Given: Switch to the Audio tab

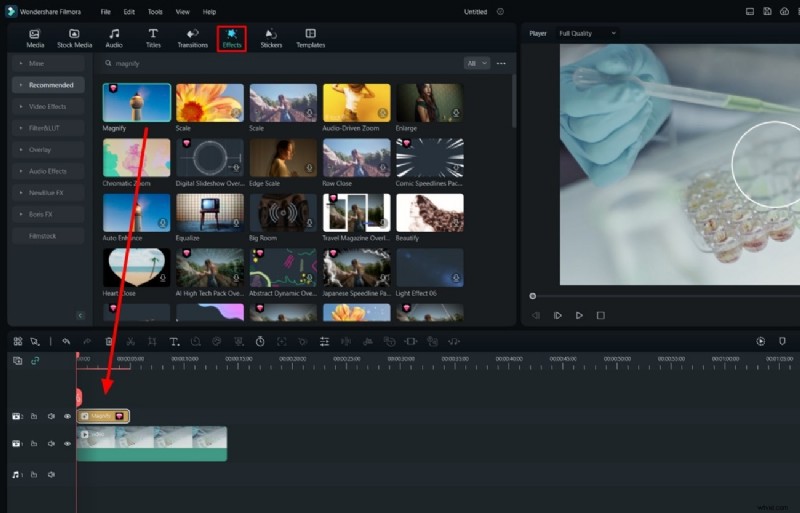Looking at the screenshot, I should click(x=114, y=38).
